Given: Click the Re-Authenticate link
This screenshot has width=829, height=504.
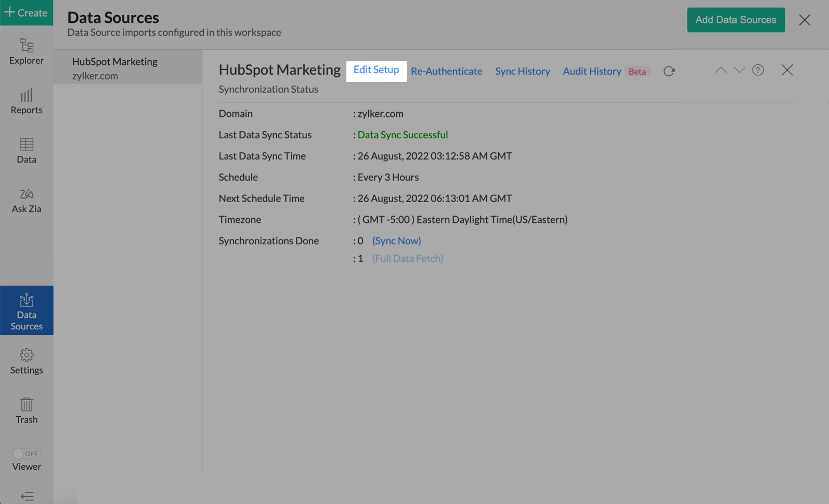Looking at the screenshot, I should 446,71.
